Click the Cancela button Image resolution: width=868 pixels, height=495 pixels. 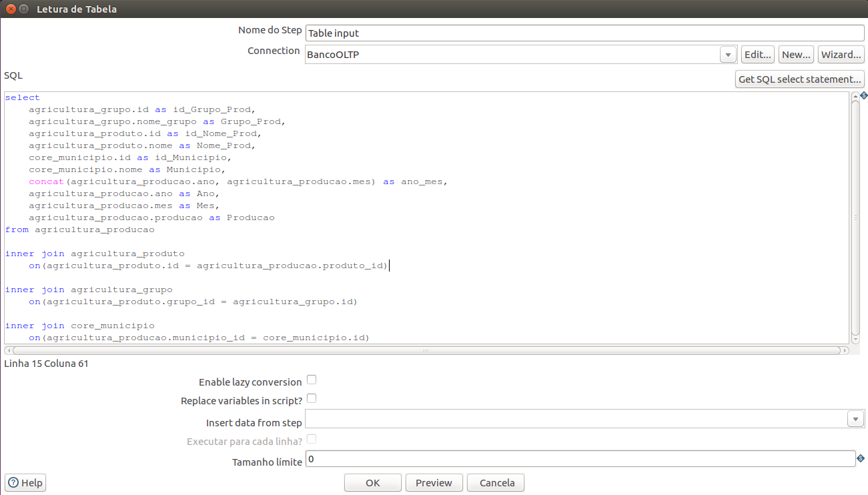[497, 482]
